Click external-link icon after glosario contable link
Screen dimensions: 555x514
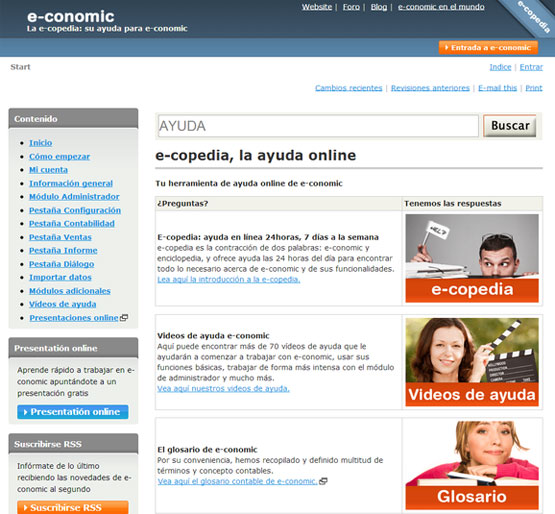[x=323, y=481]
